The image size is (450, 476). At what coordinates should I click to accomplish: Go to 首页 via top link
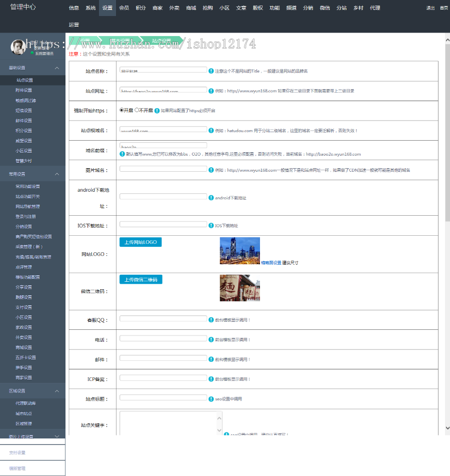(x=444, y=8)
